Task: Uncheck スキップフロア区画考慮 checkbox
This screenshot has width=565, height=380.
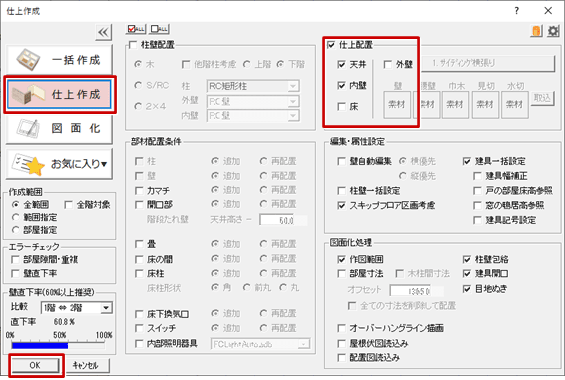Action: 342,205
